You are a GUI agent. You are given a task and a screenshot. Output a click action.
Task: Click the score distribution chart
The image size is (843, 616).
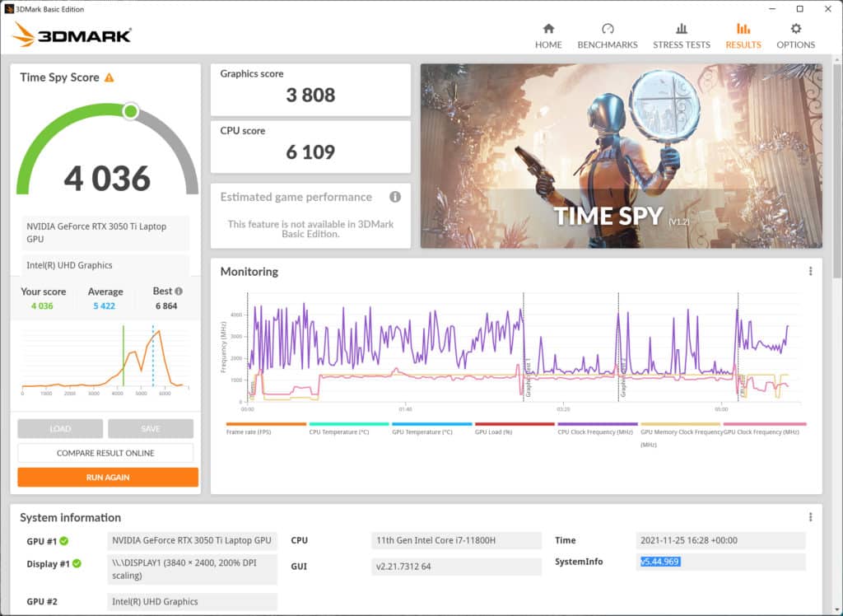(x=105, y=359)
